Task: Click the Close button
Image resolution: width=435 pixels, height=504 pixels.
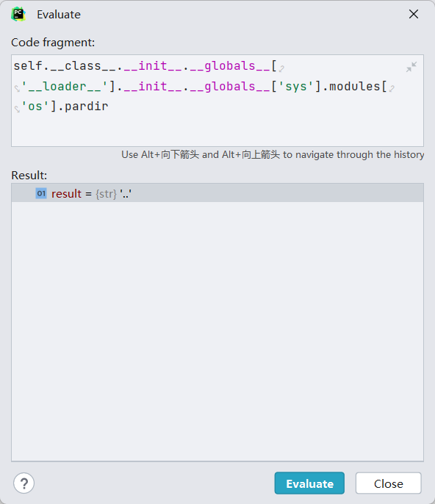Action: [389, 483]
